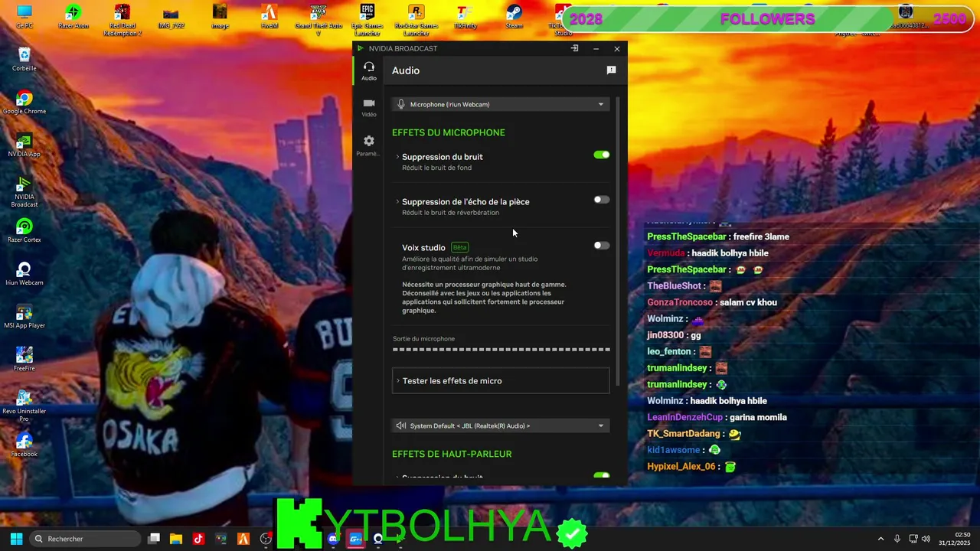Select the Epic Games Launcher shortcut

click(367, 21)
